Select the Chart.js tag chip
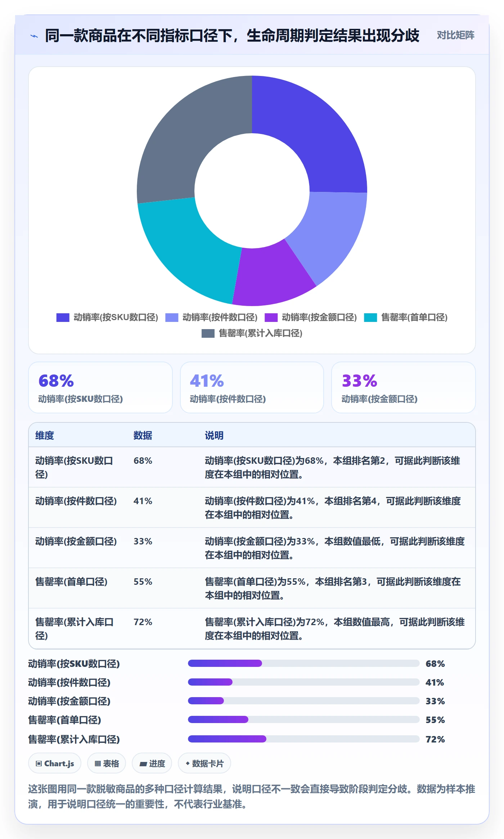This screenshot has width=504, height=839. (x=55, y=763)
